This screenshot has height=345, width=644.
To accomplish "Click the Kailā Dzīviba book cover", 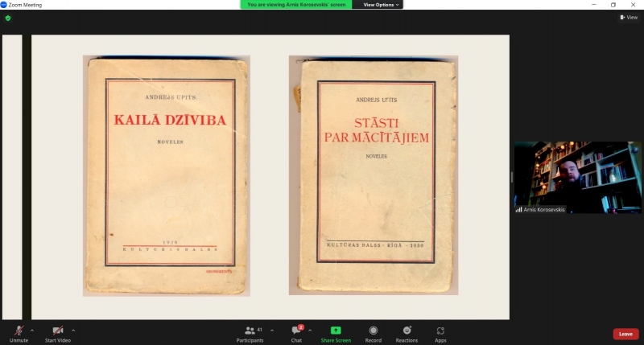I will [167, 175].
